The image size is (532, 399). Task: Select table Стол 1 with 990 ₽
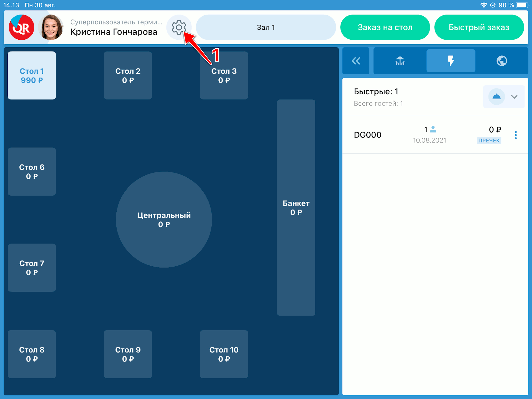click(32, 75)
